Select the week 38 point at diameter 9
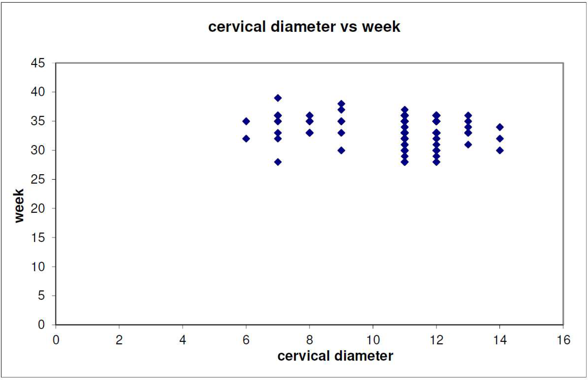 341,104
